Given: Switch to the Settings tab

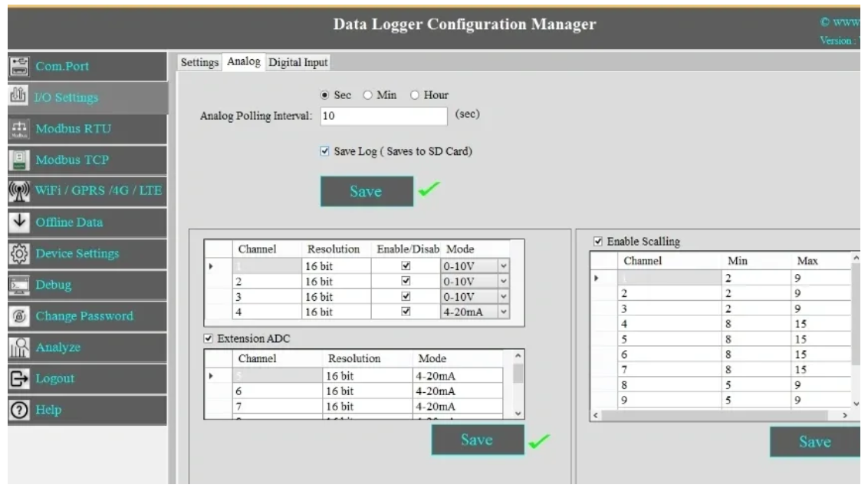Looking at the screenshot, I should [x=199, y=62].
